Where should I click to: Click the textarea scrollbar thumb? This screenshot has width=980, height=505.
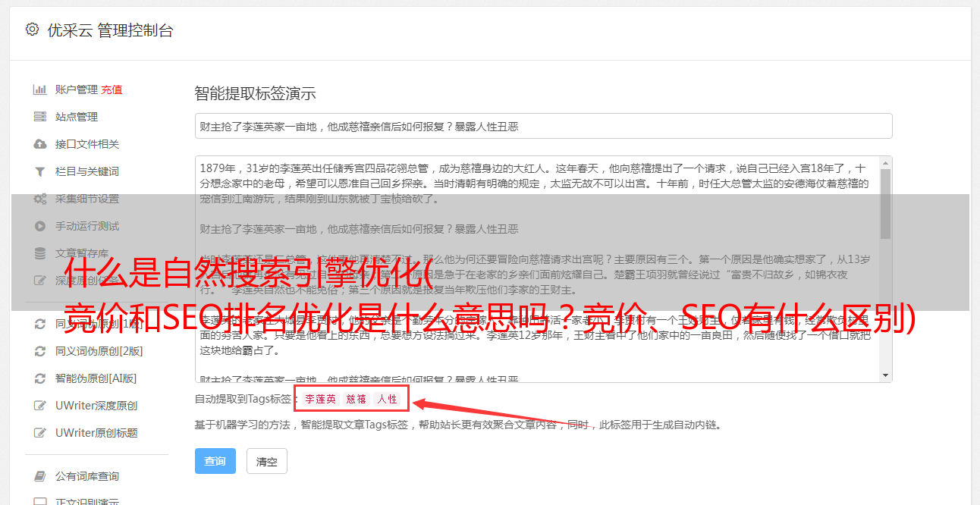[885, 203]
